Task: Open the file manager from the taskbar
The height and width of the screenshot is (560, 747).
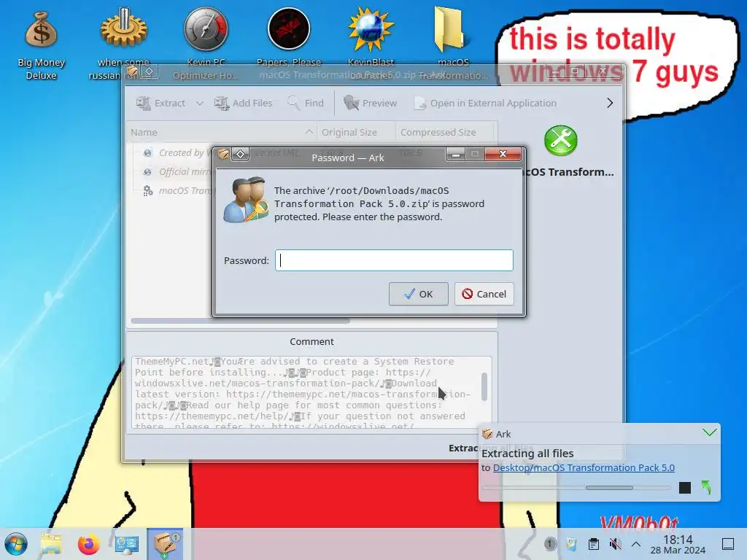Action: (x=51, y=544)
